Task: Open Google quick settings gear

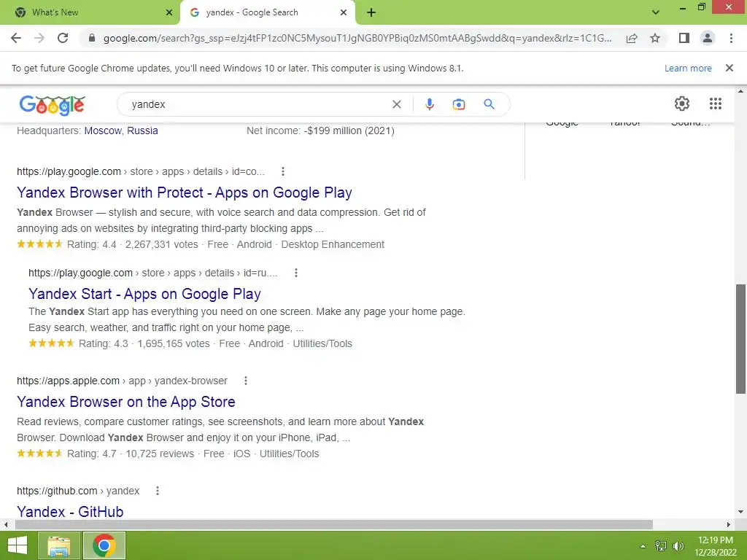Action: pos(682,104)
